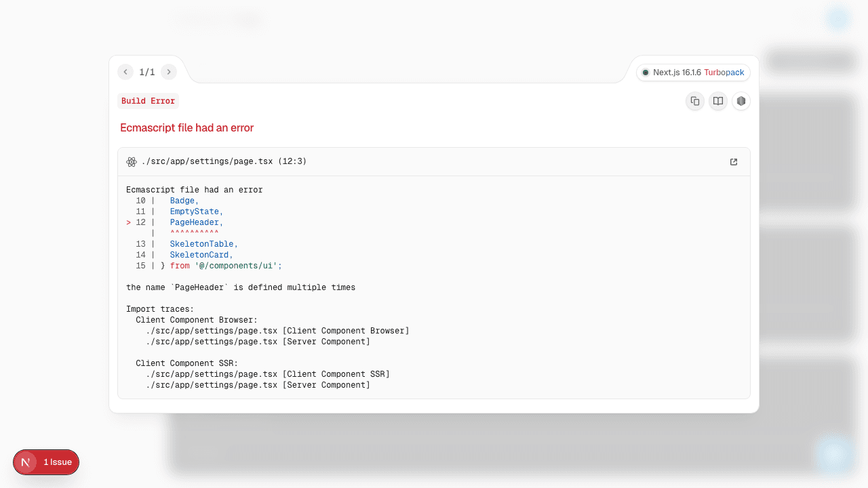
Task: Click the Turbopack label
Action: coord(724,73)
